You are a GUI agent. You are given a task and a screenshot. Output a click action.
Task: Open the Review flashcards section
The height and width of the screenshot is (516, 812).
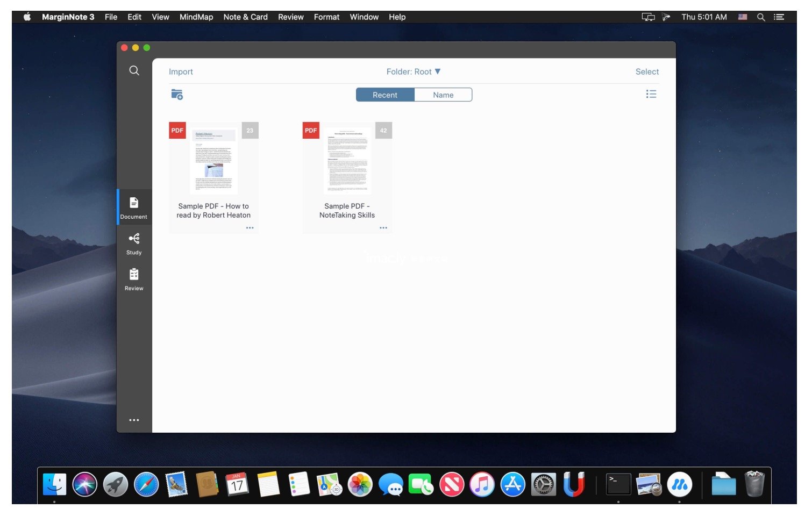coord(134,279)
